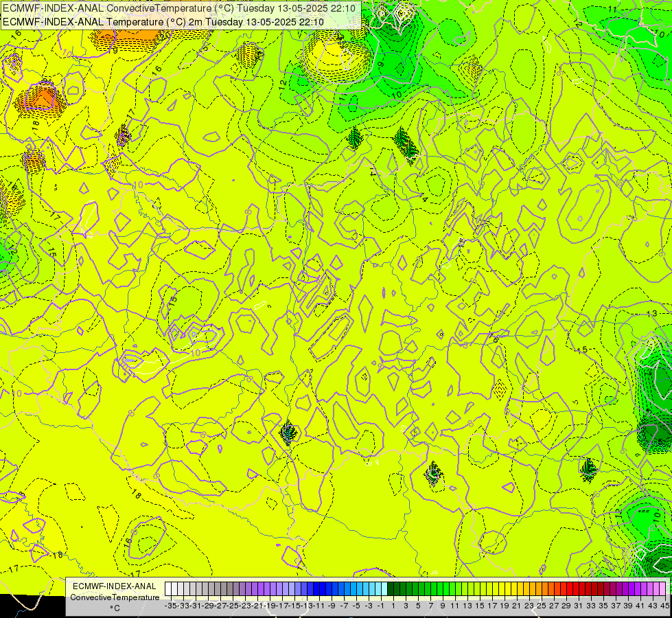
Task: Click the '25' legend scale value
Action: (x=542, y=606)
